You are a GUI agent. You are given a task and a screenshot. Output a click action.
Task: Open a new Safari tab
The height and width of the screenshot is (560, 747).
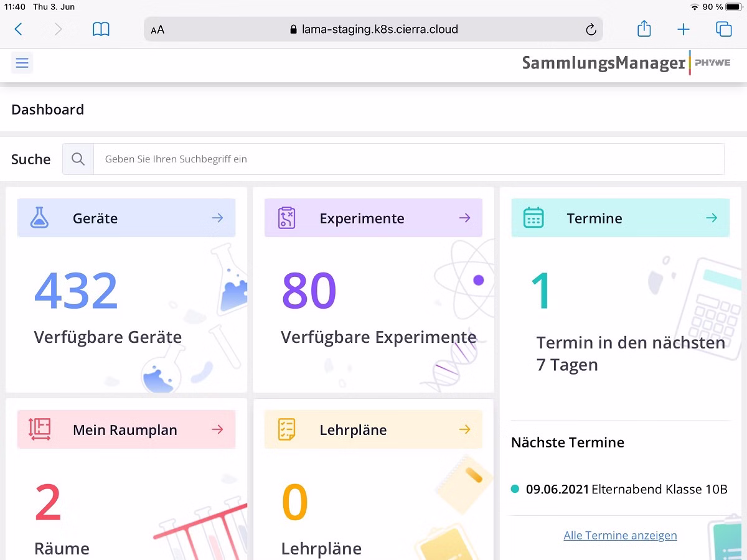[684, 29]
